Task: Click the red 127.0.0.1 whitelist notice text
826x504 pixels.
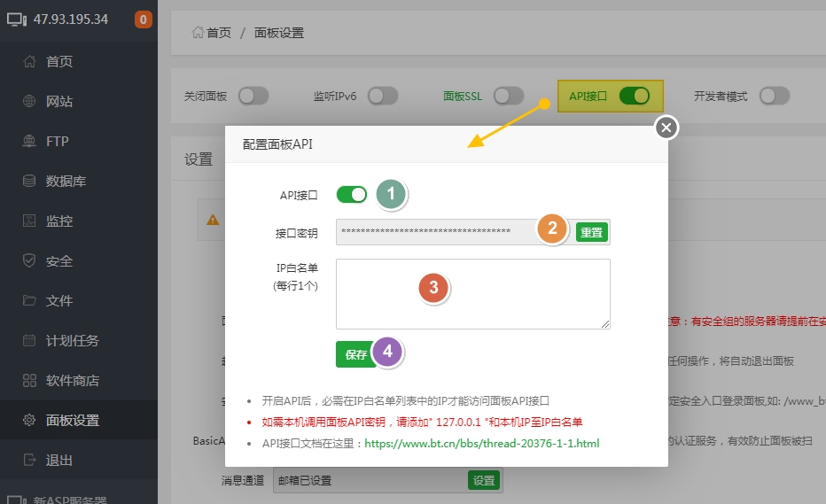Action: coord(422,423)
